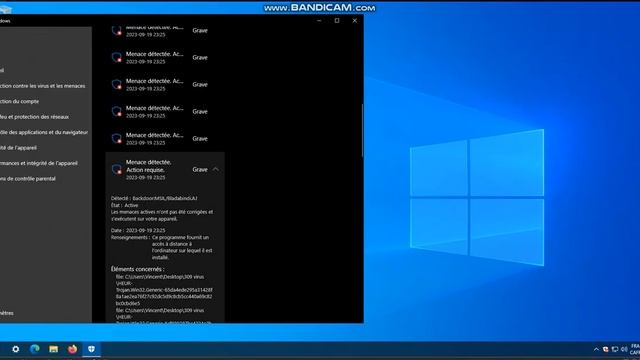640x360 pixels.
Task: Click the first 'file: C:\Users\Vincent\Desktop\309 virus' entry
Action: 160,277
